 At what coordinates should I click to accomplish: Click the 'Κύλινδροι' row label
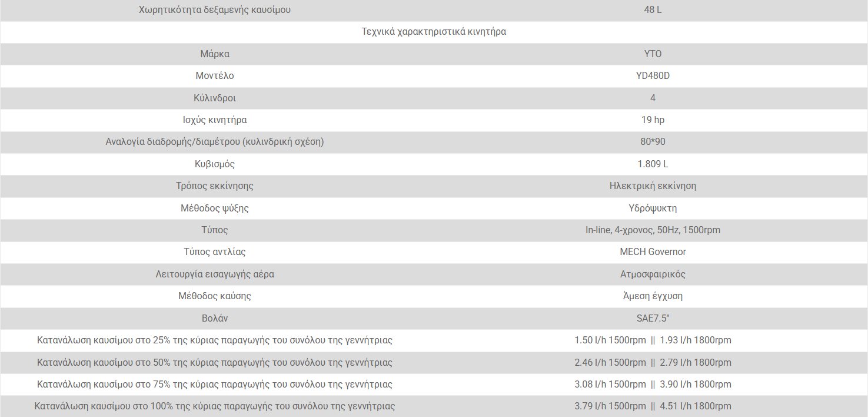pos(214,98)
